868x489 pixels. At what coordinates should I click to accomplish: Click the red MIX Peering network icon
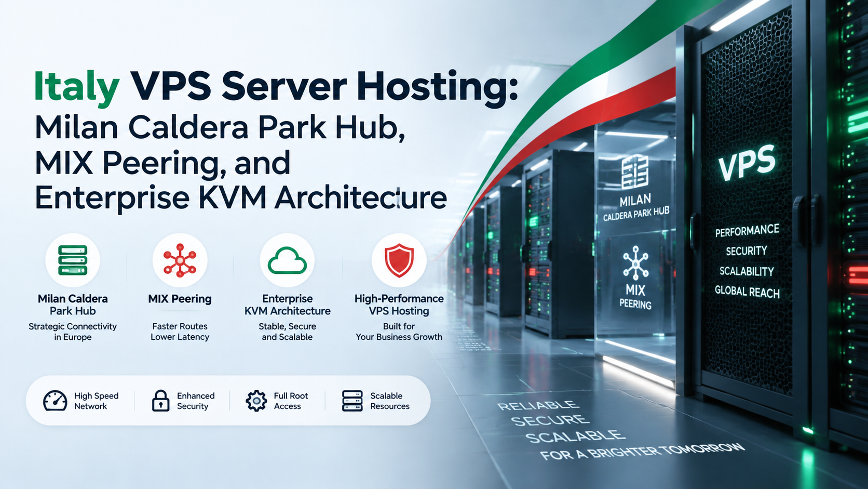point(180,260)
